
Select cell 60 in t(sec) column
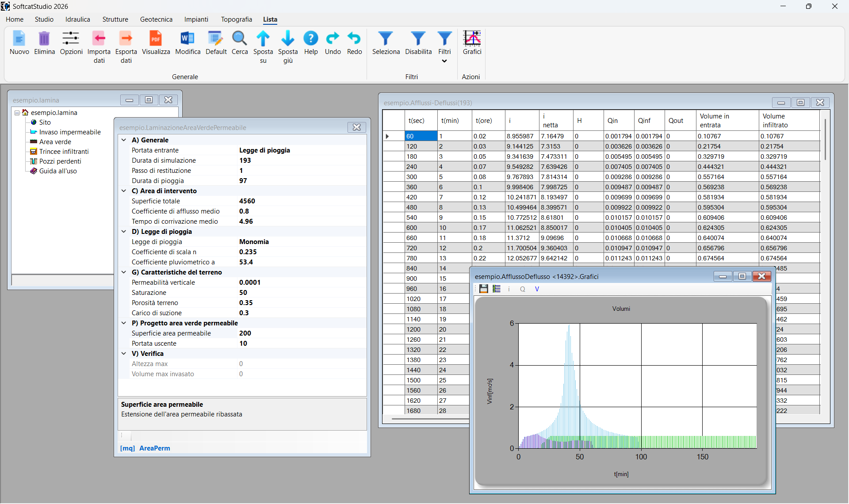[x=421, y=136]
